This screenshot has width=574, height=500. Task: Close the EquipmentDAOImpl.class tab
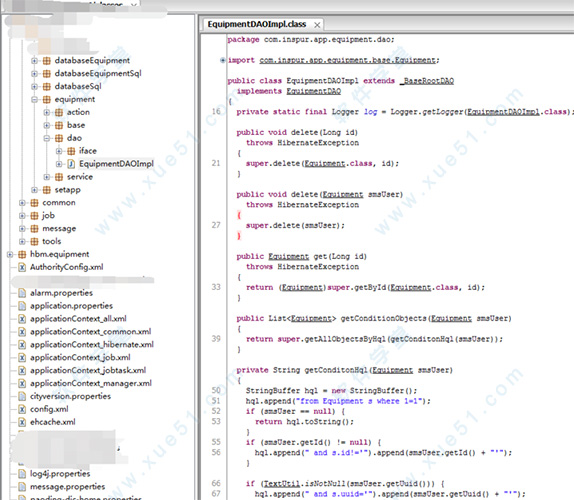[317, 25]
